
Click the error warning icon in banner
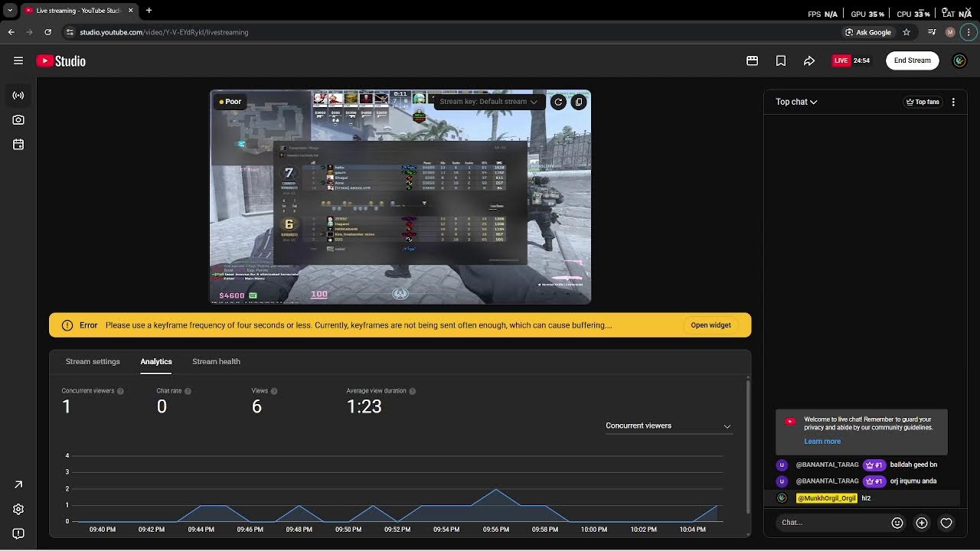[67, 325]
